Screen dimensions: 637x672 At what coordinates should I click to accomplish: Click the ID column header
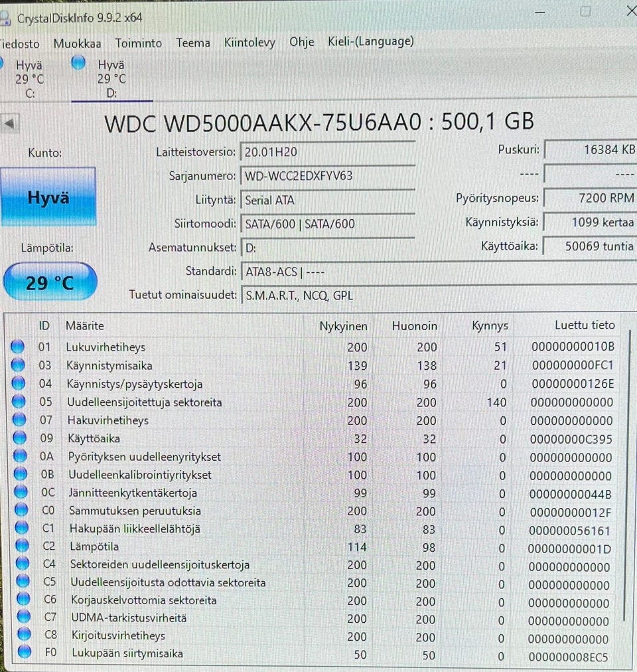click(44, 326)
